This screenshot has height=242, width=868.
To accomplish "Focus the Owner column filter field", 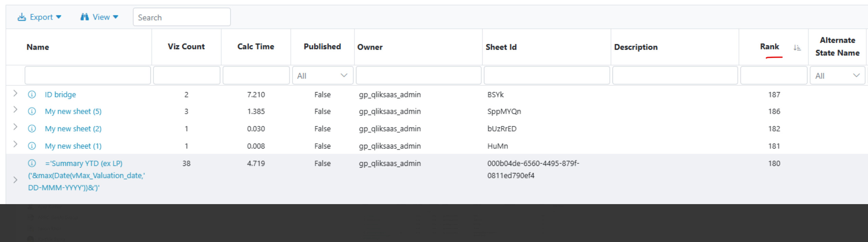I will click(418, 75).
